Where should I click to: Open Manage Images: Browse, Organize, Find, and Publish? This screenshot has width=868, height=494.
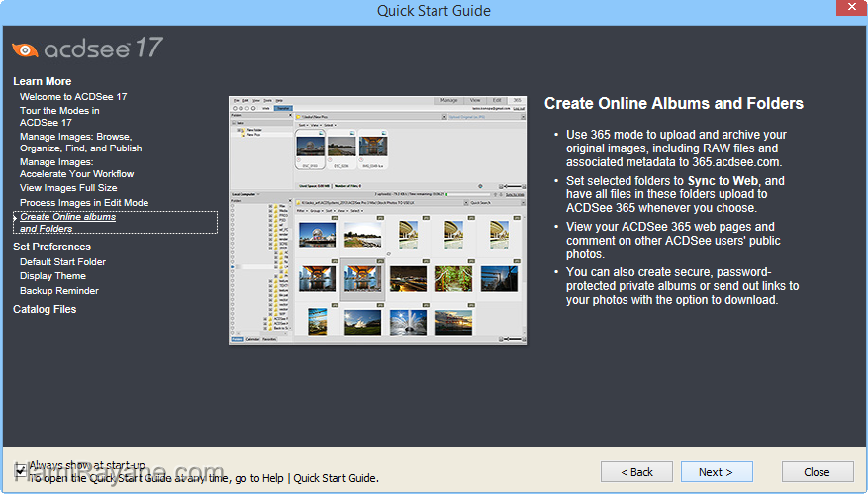[81, 143]
